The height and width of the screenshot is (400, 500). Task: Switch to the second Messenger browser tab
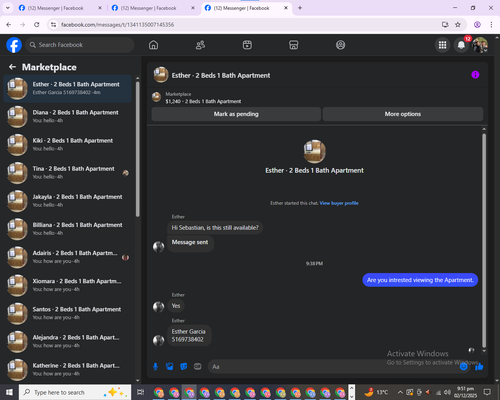[153, 8]
